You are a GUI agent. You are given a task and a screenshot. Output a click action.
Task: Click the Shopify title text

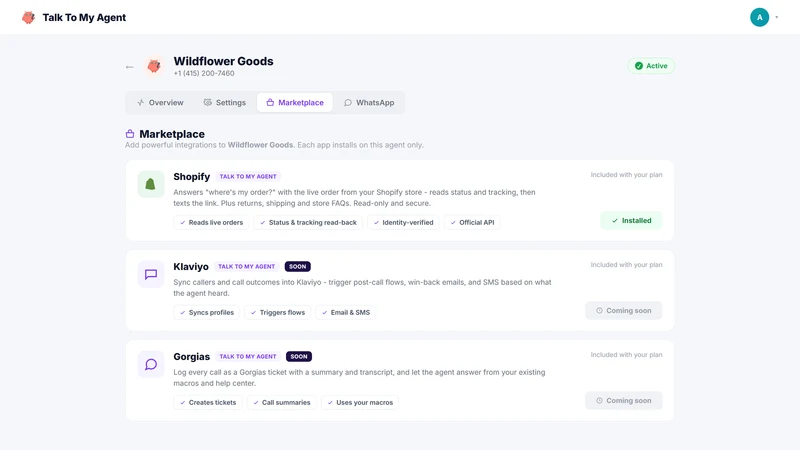coord(191,177)
